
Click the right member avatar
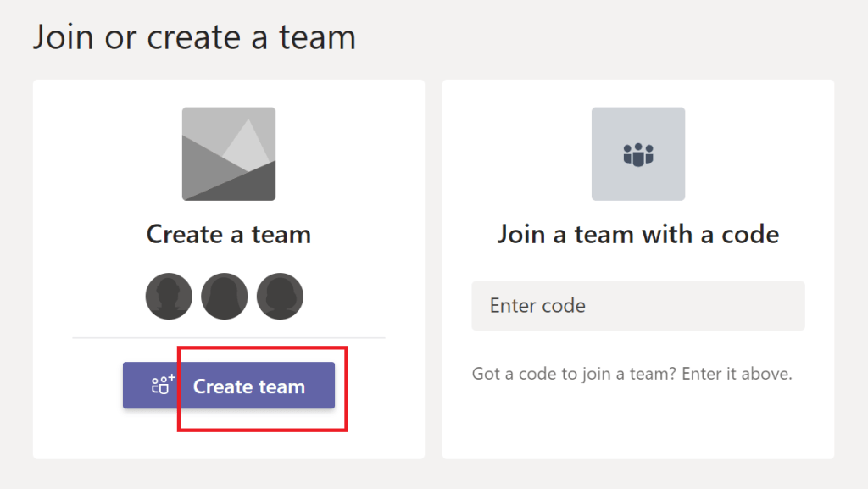tap(280, 296)
